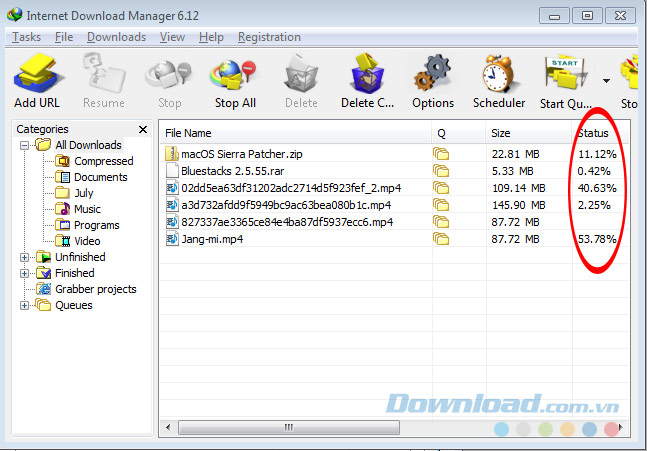Click the 40.63% status value

597,188
